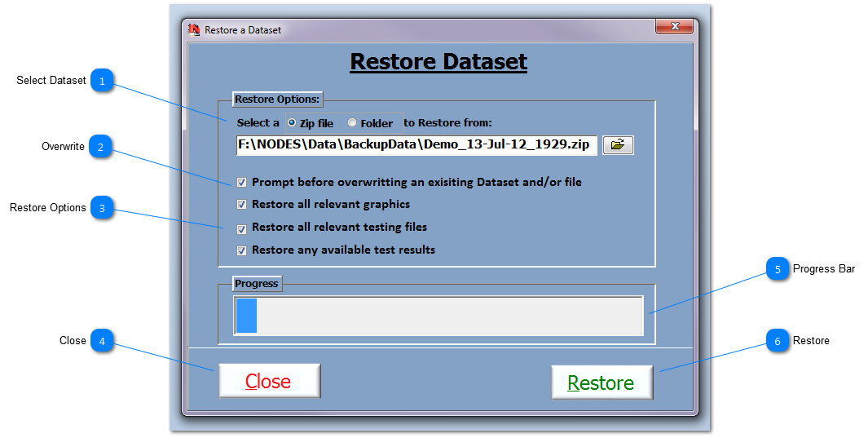Click the 'Select a' label text
Image resolution: width=868 pixels, height=438 pixels.
[x=258, y=123]
